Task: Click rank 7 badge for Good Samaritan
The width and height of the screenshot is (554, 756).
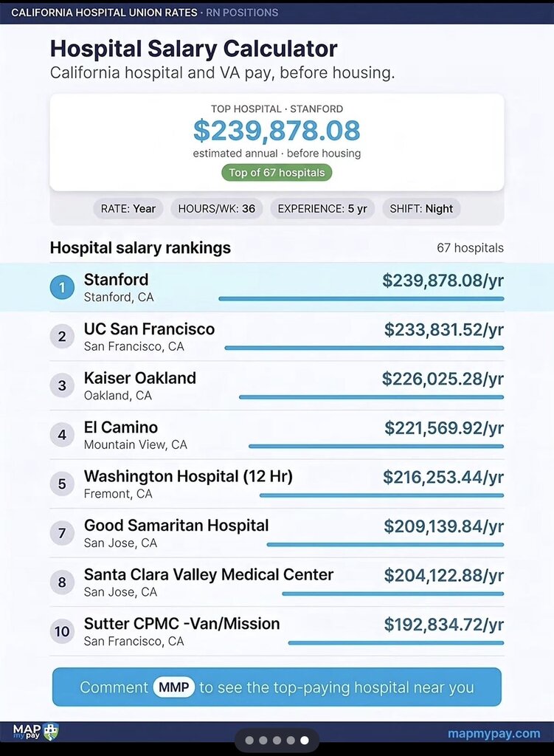Action: pyautogui.click(x=62, y=533)
